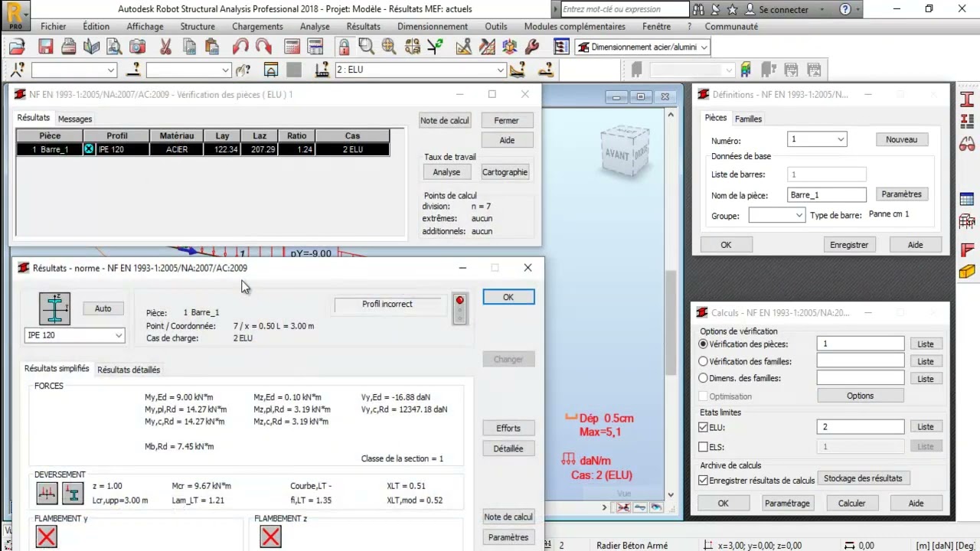Click the Ratio column header
Screen dimensions: 980x551
pyautogui.click(x=296, y=135)
